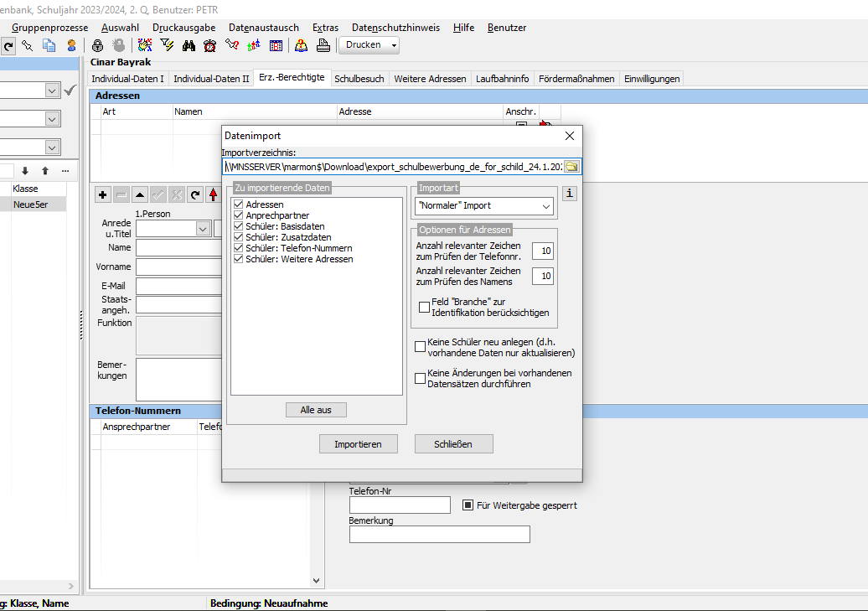Expand the Drucken dropdown arrow
Screen dimensions: 868x611
394,45
